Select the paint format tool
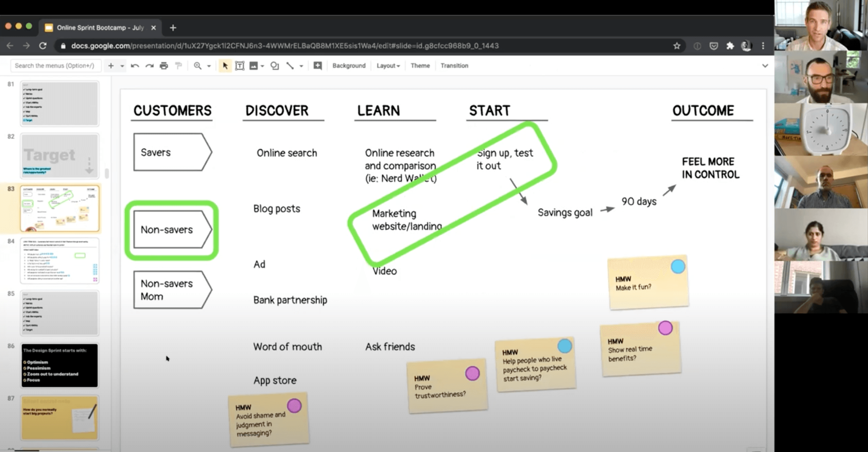The width and height of the screenshot is (868, 452). [x=179, y=66]
